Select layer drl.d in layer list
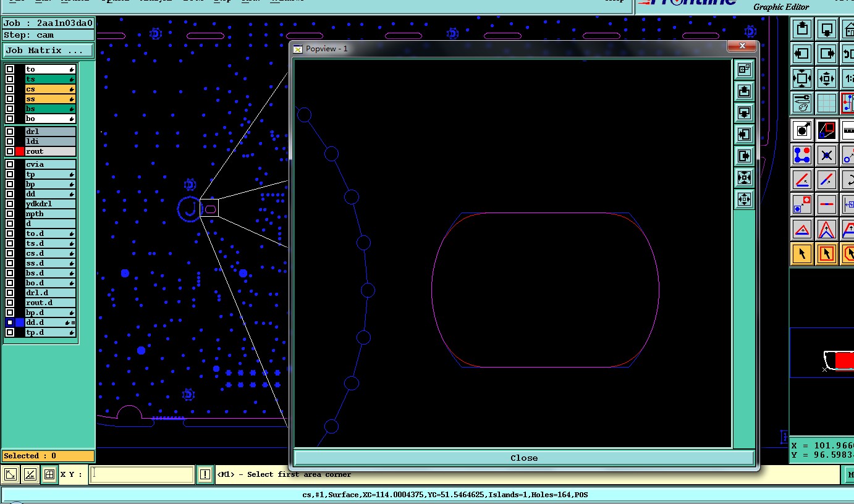 (50, 293)
